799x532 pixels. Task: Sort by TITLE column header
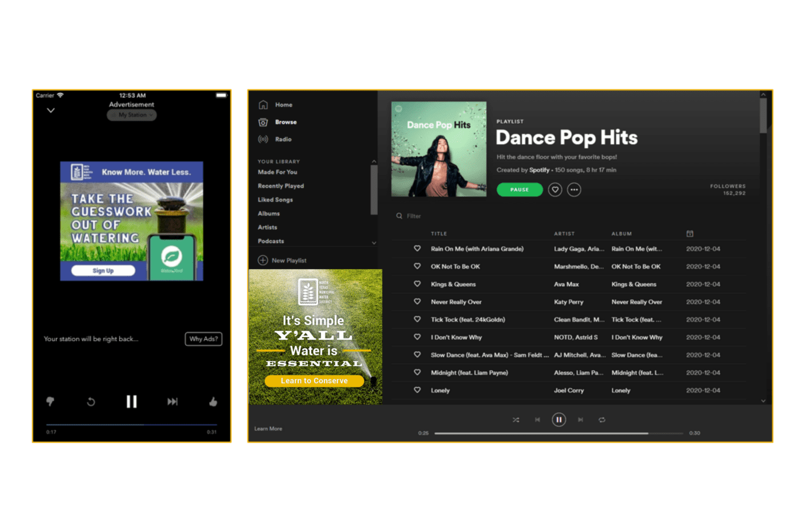439,234
